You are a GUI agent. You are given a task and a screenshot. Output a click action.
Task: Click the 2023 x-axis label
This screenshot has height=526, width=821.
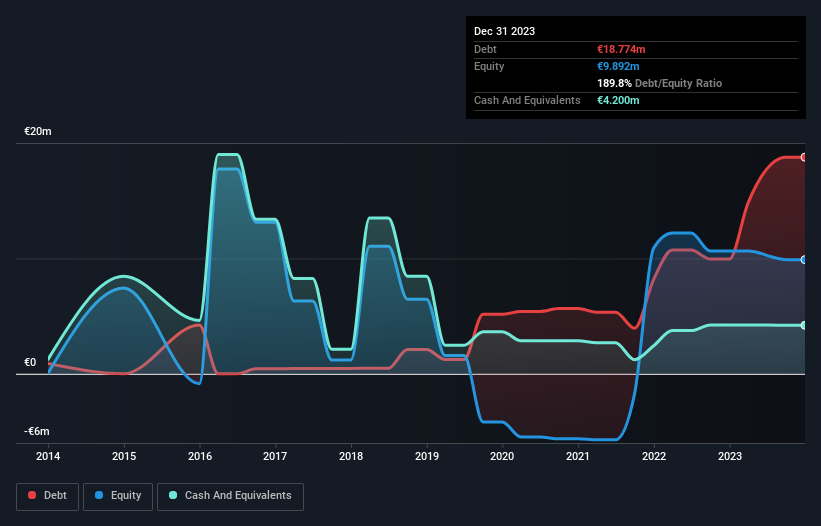pos(730,456)
